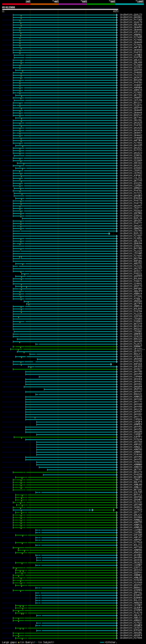The height and width of the screenshot is (644, 146).
Task: Open hit UniRef100_Q677D0
Action: [x=131, y=95]
